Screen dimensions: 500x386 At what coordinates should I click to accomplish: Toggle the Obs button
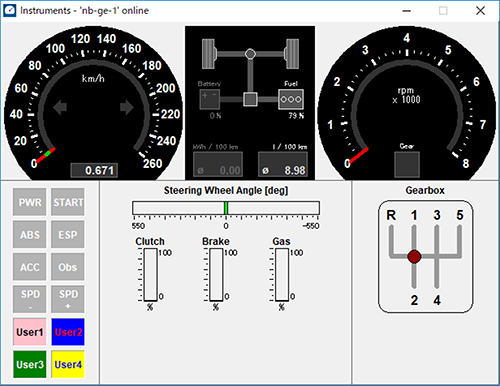pyautogui.click(x=68, y=267)
